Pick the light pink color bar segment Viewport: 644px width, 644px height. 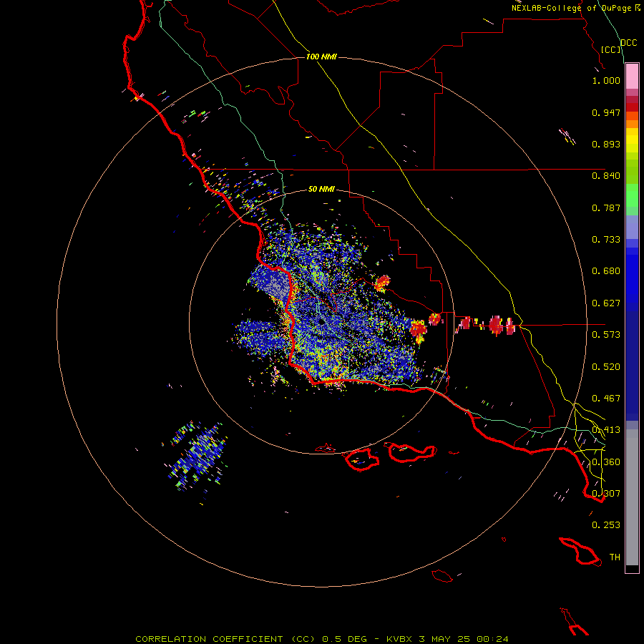[632, 77]
